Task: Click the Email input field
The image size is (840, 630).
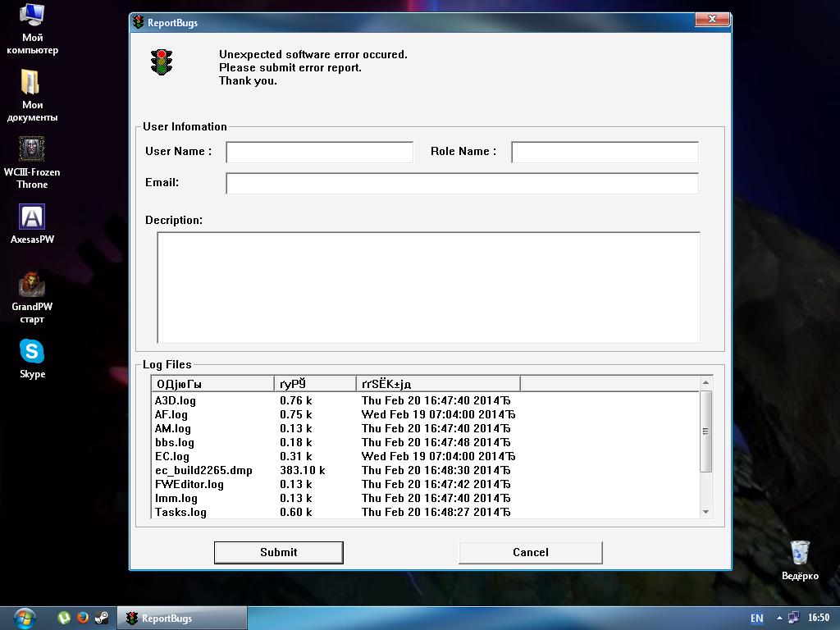Action: tap(463, 183)
